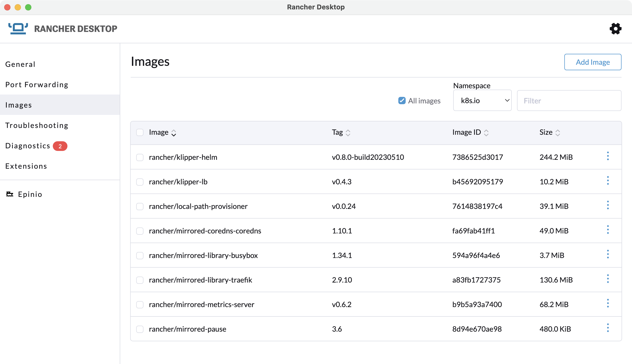Navigate to Port Forwarding in sidebar
Screen dimensions: 632x364
pos(37,84)
